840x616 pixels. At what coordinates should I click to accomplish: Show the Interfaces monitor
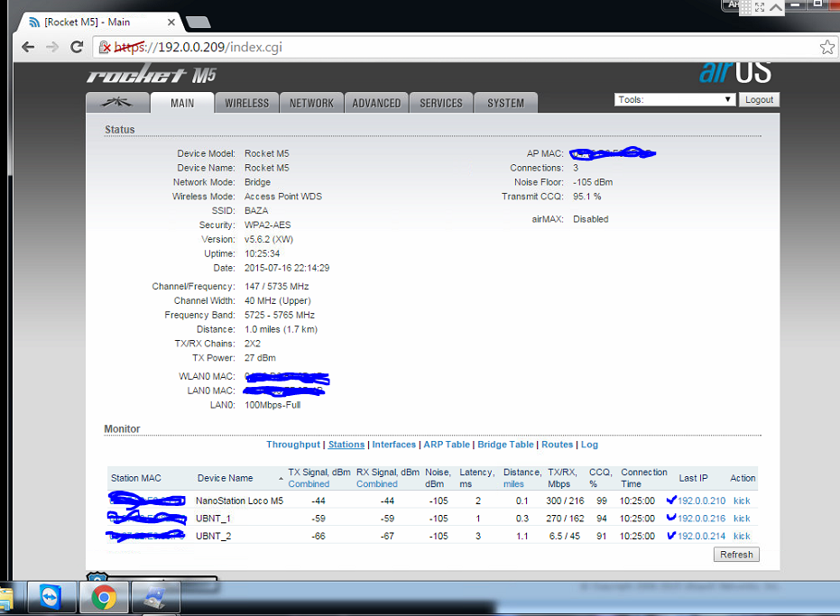pos(393,445)
